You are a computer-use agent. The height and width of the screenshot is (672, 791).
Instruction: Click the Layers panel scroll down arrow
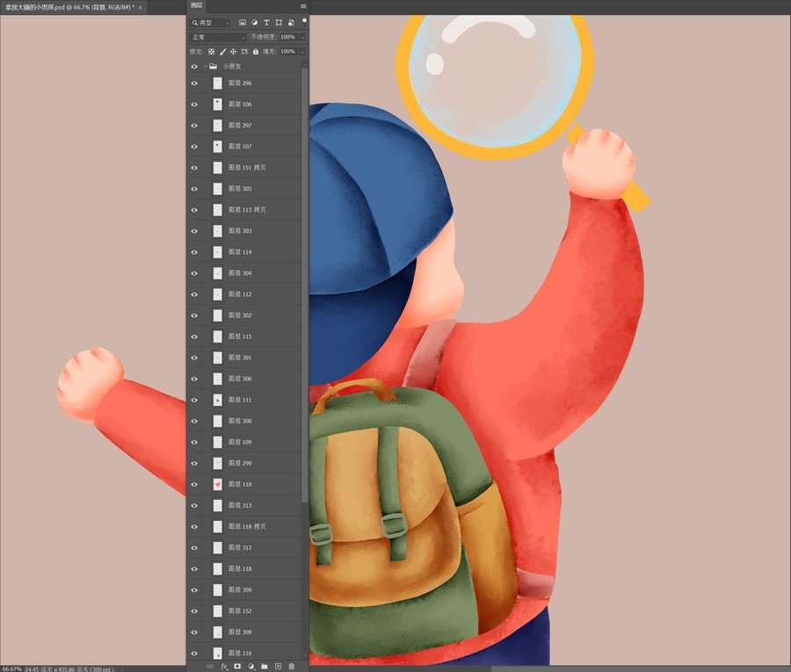pos(304,654)
